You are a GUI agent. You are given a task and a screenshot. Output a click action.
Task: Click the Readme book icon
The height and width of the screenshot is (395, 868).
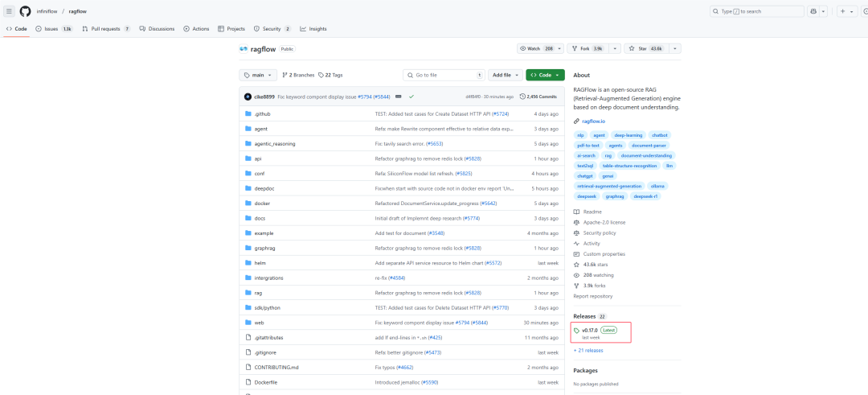coord(576,212)
